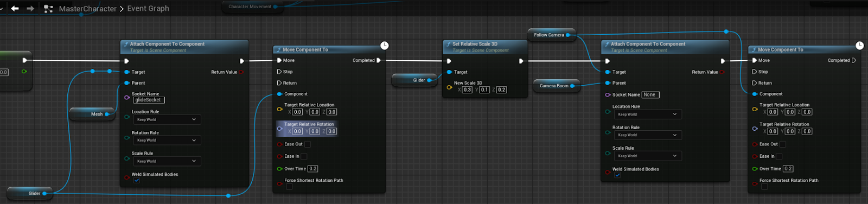Edit Target Relative Location X in first Move node
The height and width of the screenshot is (204, 868).
298,112
